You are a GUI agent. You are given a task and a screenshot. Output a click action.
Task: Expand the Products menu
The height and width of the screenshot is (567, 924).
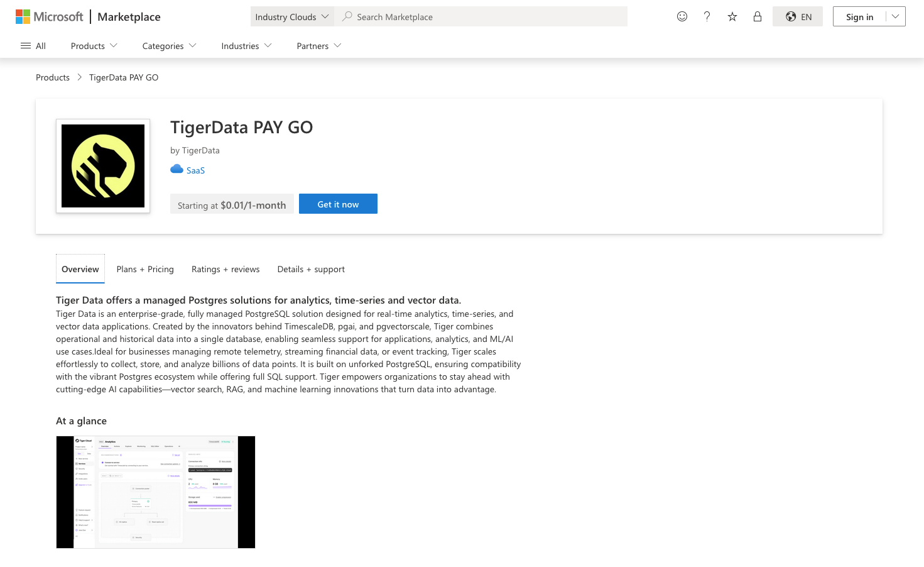coord(93,45)
